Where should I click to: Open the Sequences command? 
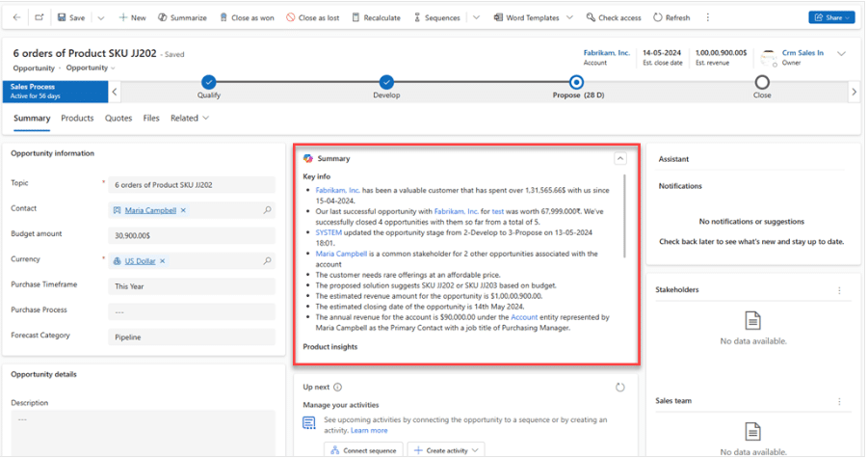[436, 17]
